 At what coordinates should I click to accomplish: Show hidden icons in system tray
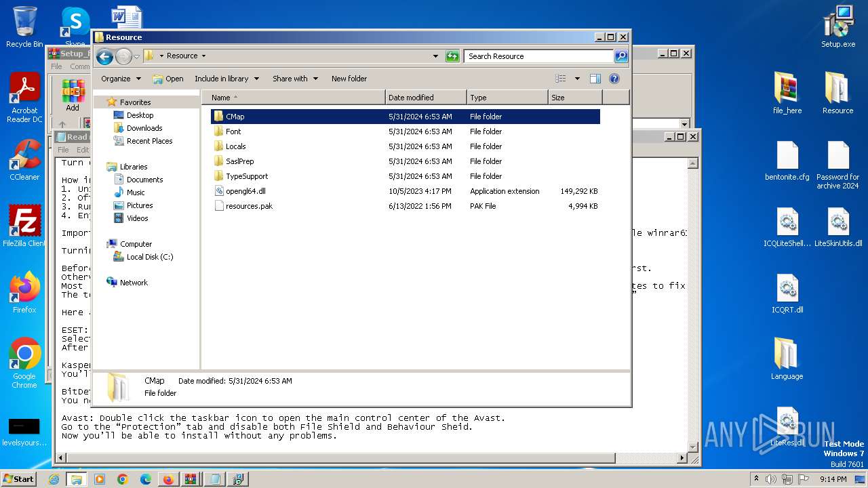tap(756, 479)
